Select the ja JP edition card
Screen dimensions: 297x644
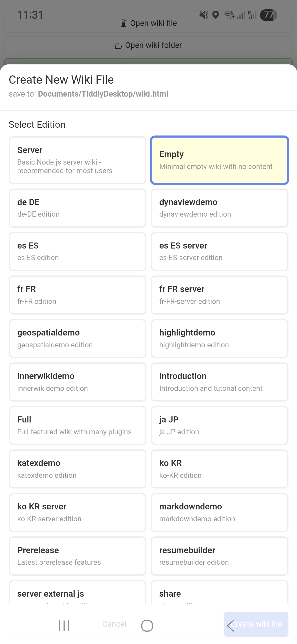tap(219, 425)
